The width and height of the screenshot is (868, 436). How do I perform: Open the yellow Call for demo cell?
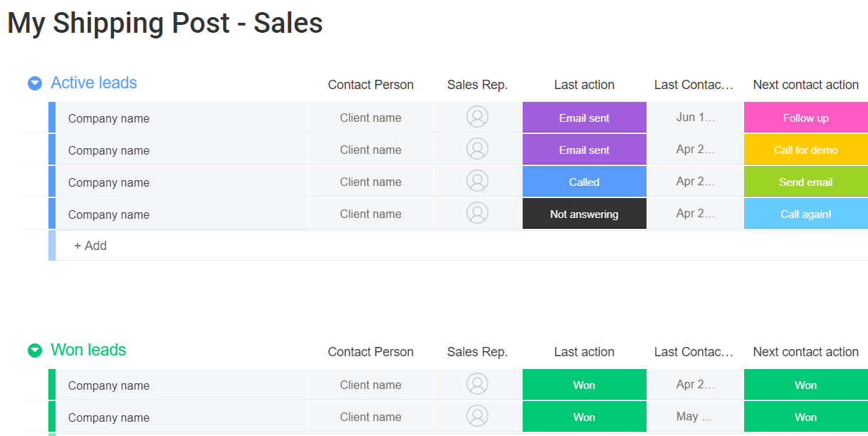tap(806, 150)
